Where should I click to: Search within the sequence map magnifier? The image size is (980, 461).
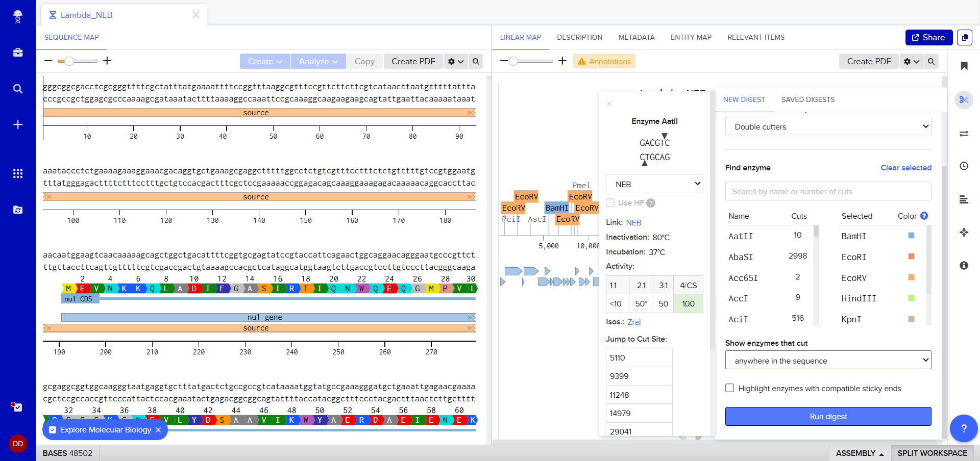[x=476, y=62]
